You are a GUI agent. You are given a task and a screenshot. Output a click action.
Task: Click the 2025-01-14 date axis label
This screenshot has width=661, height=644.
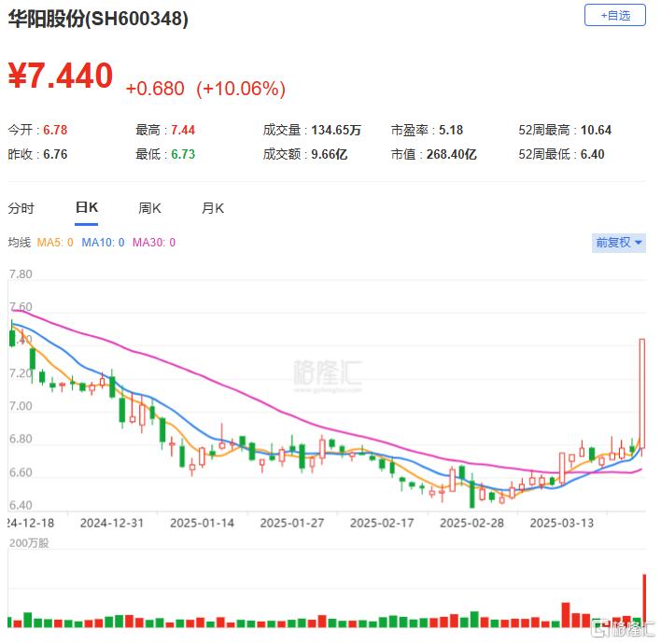202,523
